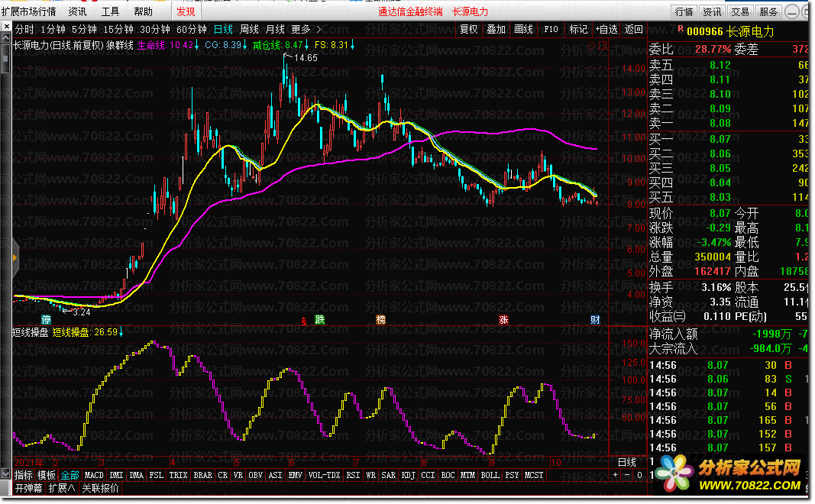Screen dimensions: 815x504
Task: Open the F10 company info
Action: tap(551, 29)
